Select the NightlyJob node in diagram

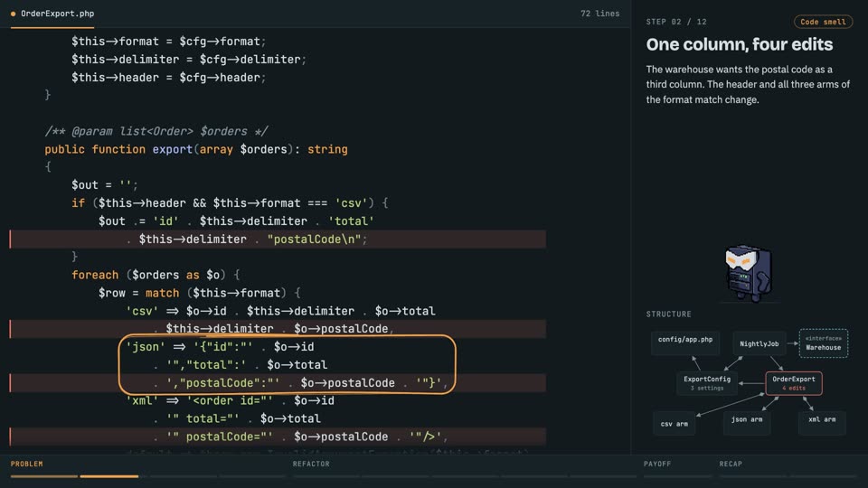coord(759,343)
